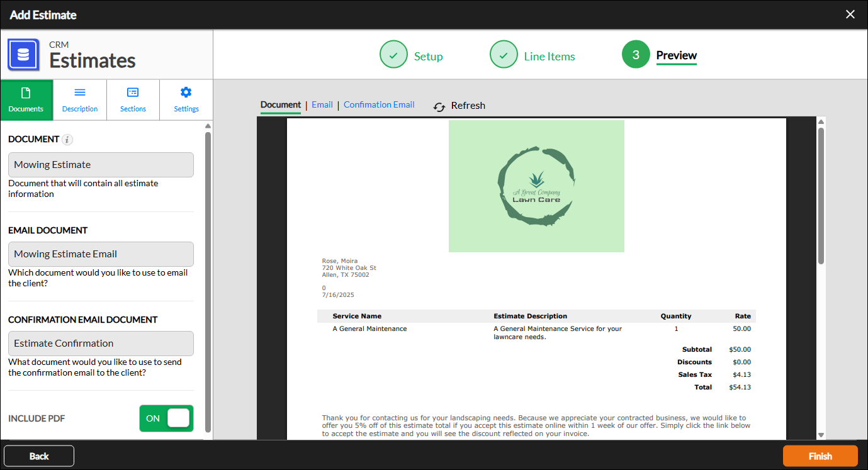Click the left panel scrollbar thumb

[x=208, y=281]
